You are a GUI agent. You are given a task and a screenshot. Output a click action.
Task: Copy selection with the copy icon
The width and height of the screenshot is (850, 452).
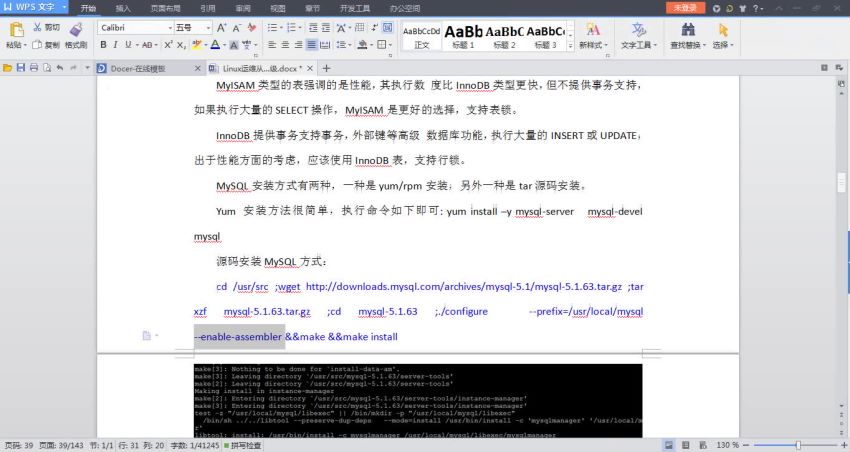pos(37,45)
